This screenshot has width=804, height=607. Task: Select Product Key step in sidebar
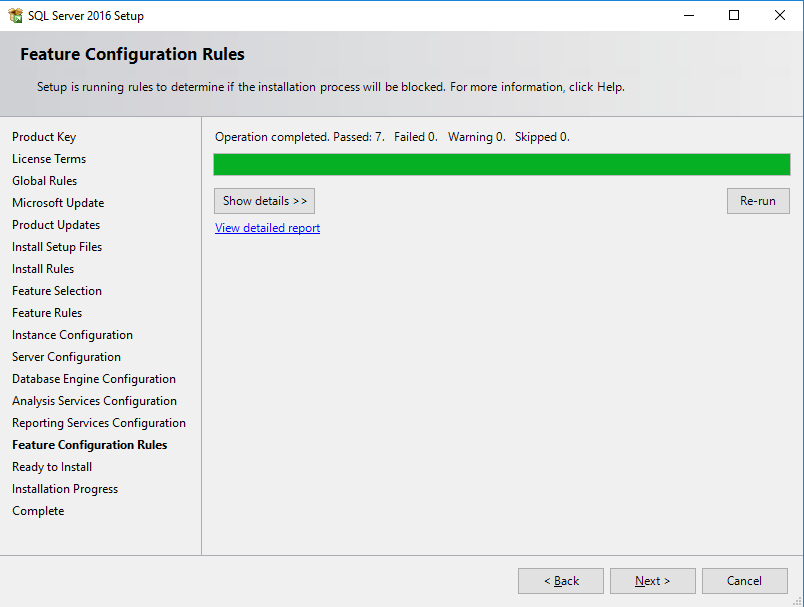[44, 137]
